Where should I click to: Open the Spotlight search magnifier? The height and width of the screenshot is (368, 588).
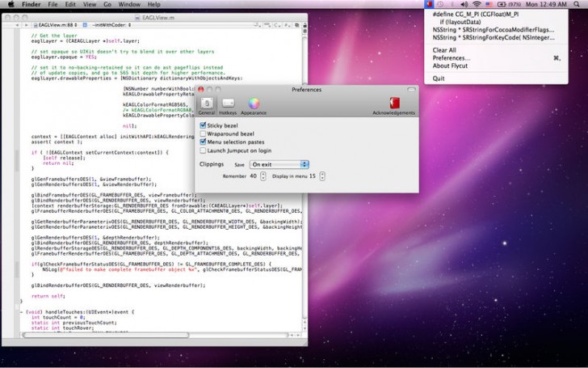point(577,5)
